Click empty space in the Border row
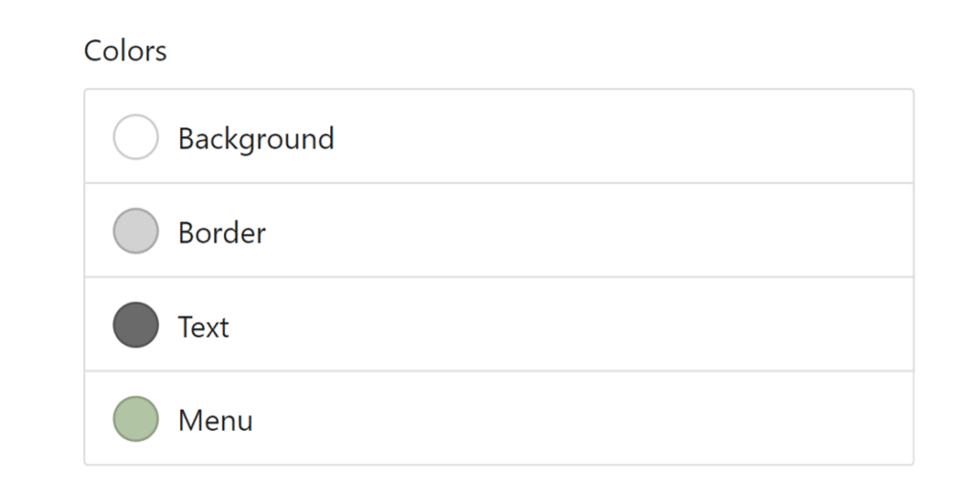Viewport: 980px width, 494px height. [622, 231]
